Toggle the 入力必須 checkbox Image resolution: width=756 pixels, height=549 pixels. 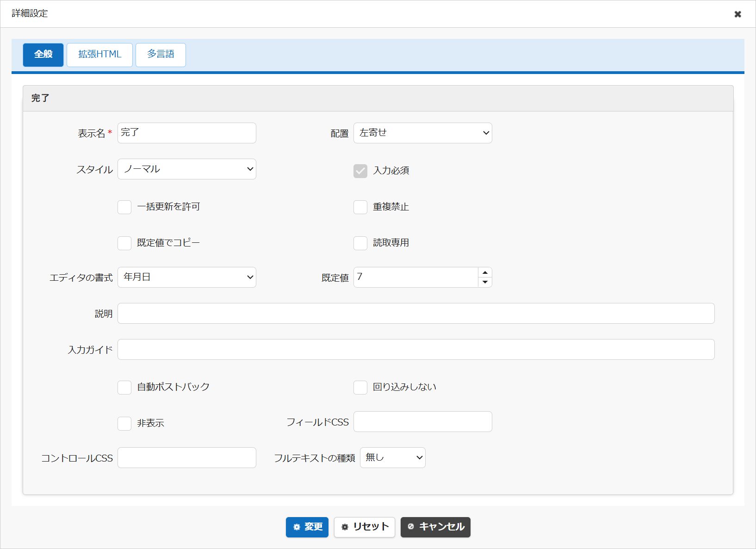click(360, 171)
